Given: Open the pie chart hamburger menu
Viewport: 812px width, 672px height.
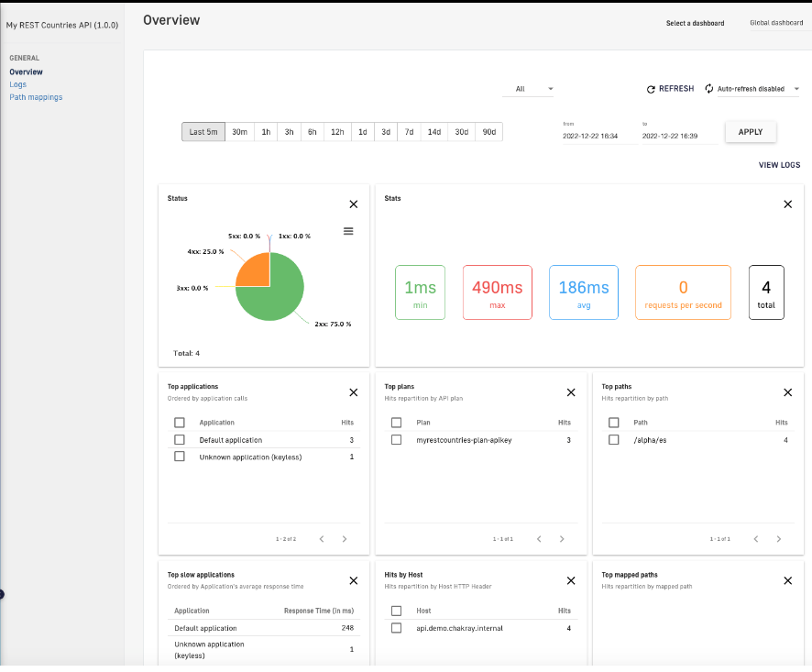Looking at the screenshot, I should click(348, 231).
